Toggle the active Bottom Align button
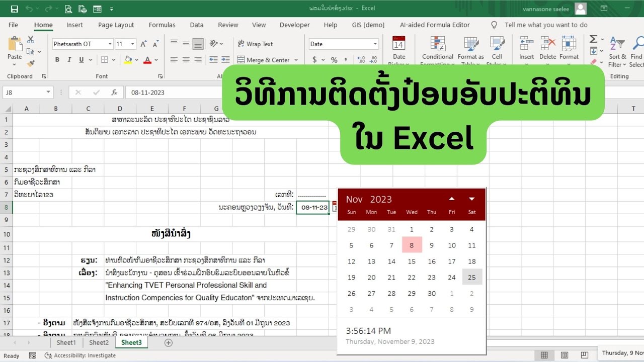The width and height of the screenshot is (644, 362). tap(198, 44)
